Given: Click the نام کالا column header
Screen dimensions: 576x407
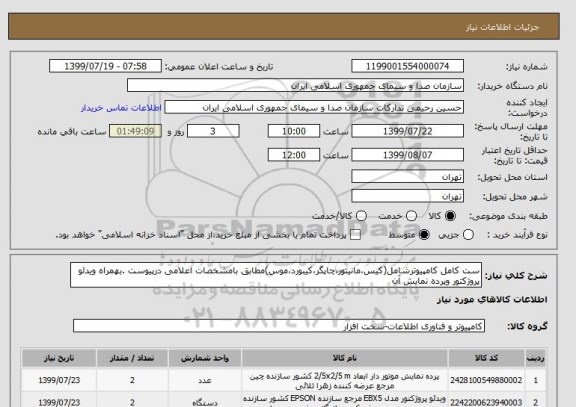Looking at the screenshot, I should [x=345, y=358].
